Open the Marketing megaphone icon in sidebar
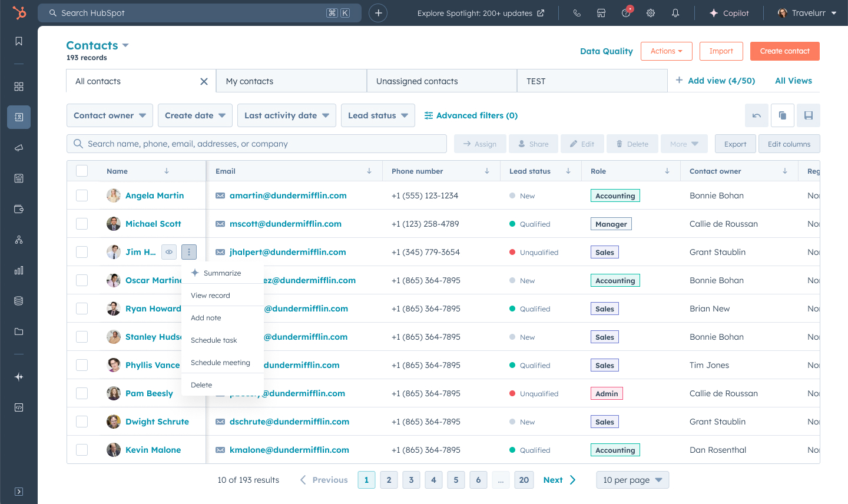Screen dimensions: 848x504 coord(19,148)
